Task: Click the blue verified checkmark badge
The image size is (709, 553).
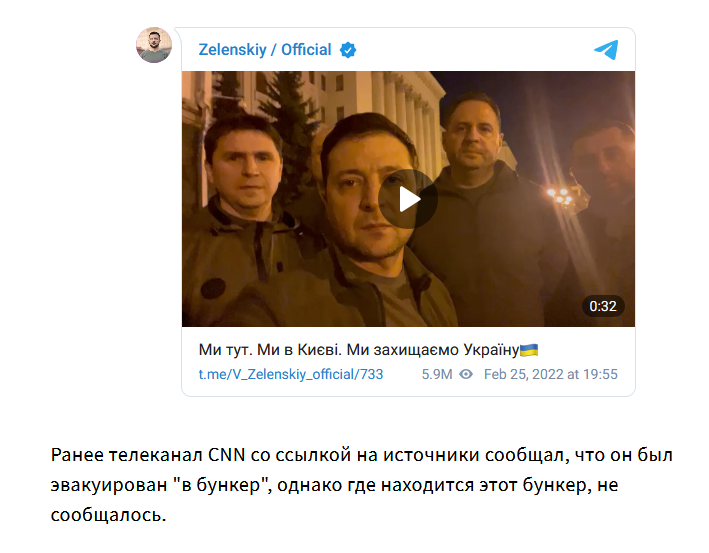Action: pyautogui.click(x=348, y=50)
